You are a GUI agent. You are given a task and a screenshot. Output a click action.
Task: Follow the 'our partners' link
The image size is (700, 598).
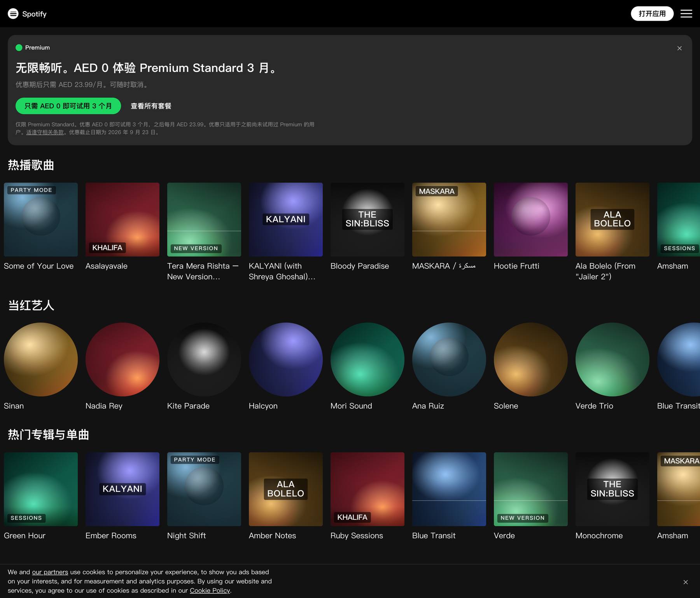pyautogui.click(x=50, y=572)
